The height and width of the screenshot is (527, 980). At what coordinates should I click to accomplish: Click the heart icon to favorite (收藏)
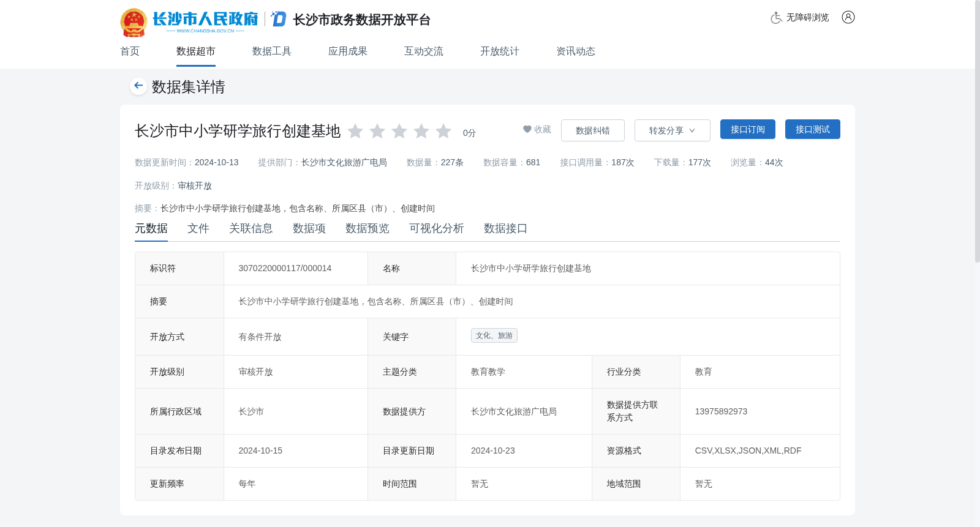527,129
